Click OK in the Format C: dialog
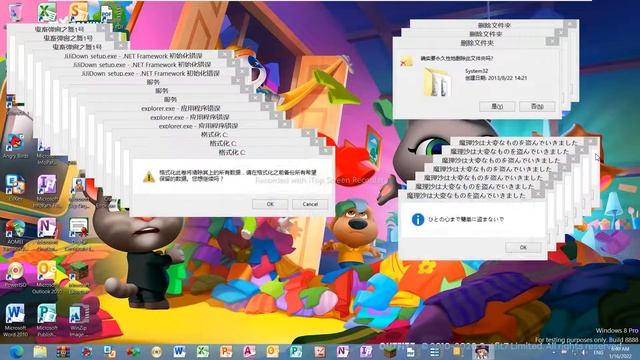The width and height of the screenshot is (640, 360). click(270, 204)
